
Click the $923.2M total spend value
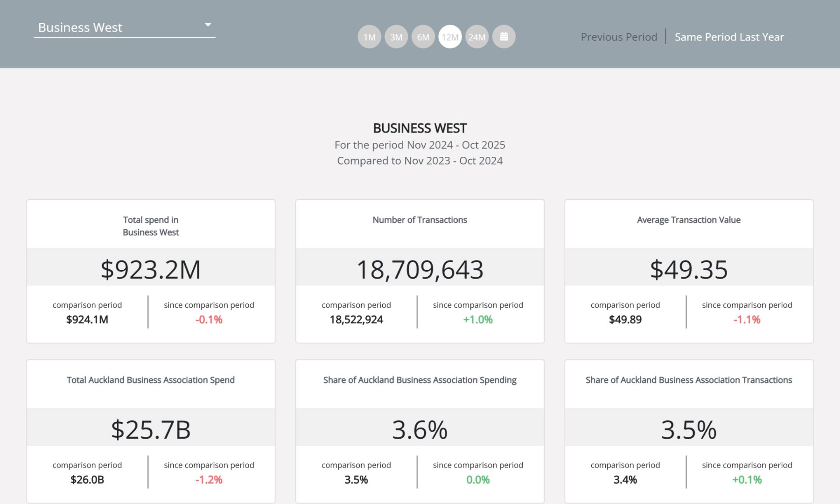151,269
